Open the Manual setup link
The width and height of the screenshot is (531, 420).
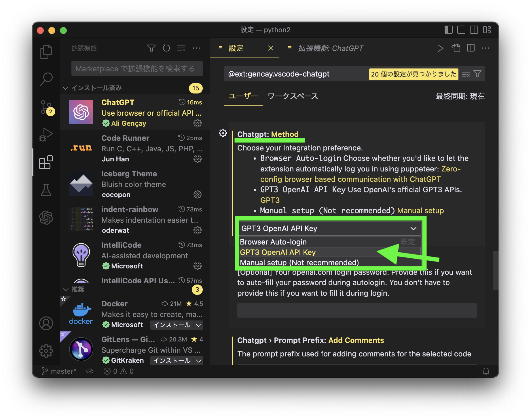pos(420,211)
